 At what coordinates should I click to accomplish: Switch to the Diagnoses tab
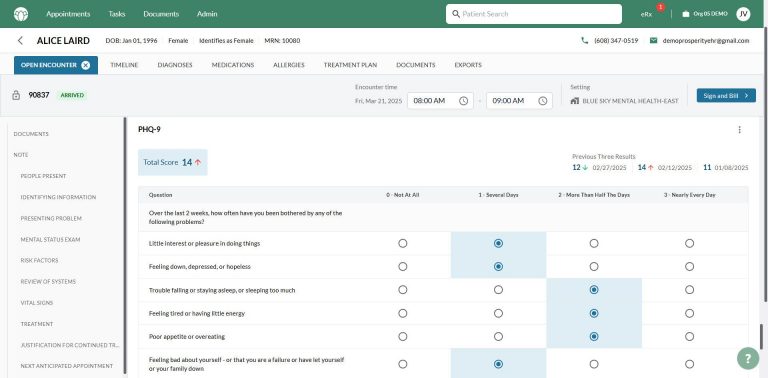pos(175,65)
